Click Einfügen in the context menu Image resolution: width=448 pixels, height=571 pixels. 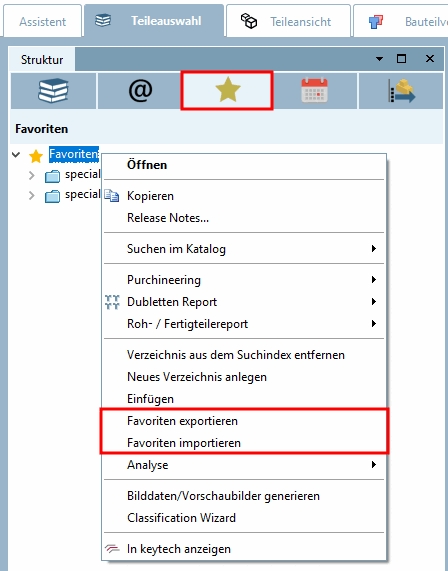(244, 399)
